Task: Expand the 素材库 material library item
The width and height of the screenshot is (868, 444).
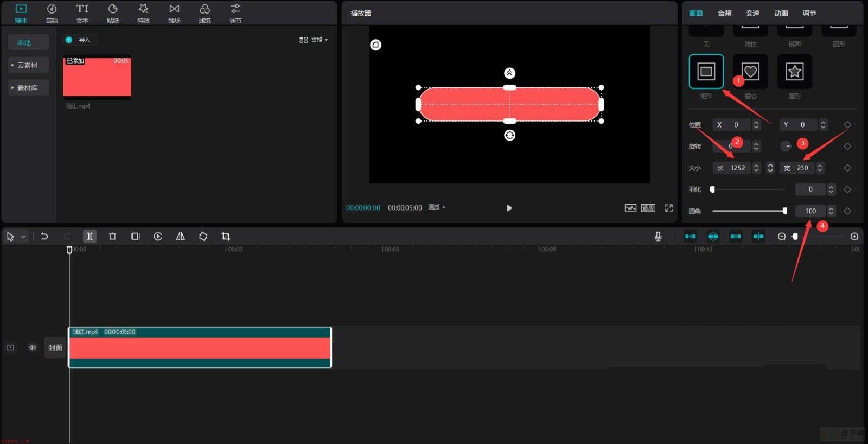Action: [28, 88]
